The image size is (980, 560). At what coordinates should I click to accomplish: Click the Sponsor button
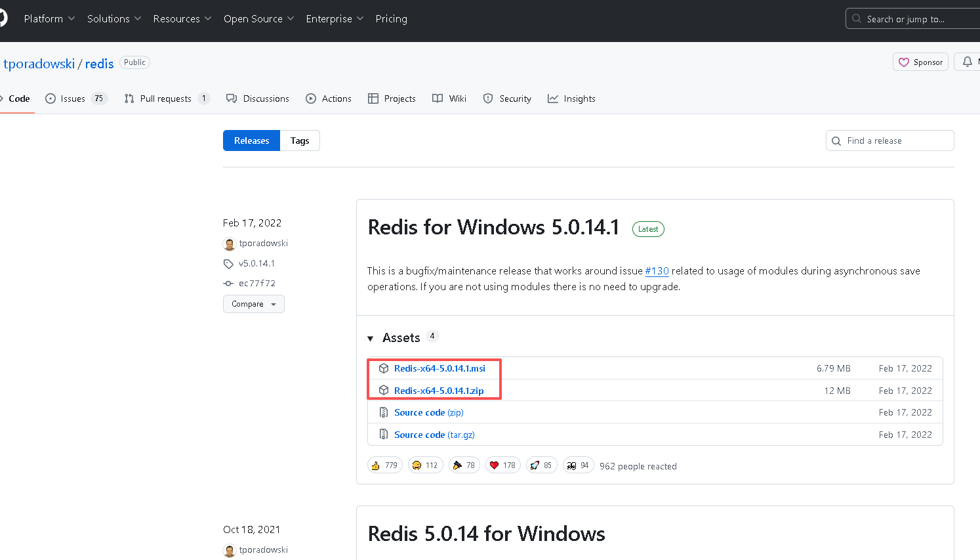(920, 62)
